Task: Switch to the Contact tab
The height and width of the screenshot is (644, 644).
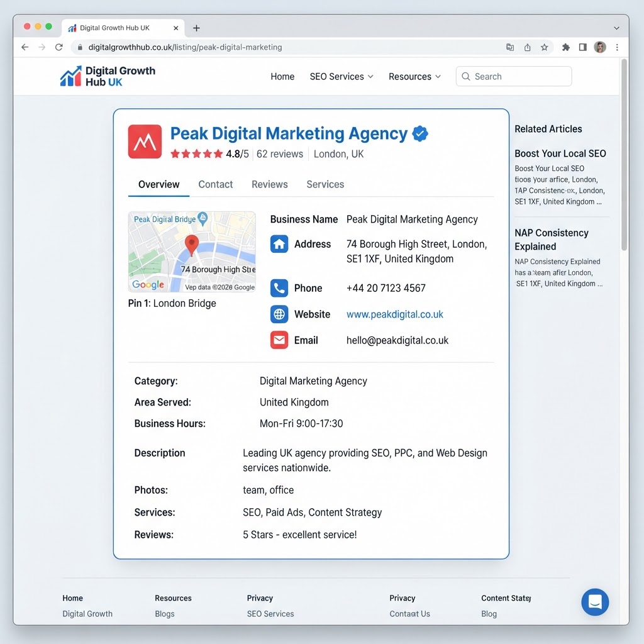Action: click(216, 184)
